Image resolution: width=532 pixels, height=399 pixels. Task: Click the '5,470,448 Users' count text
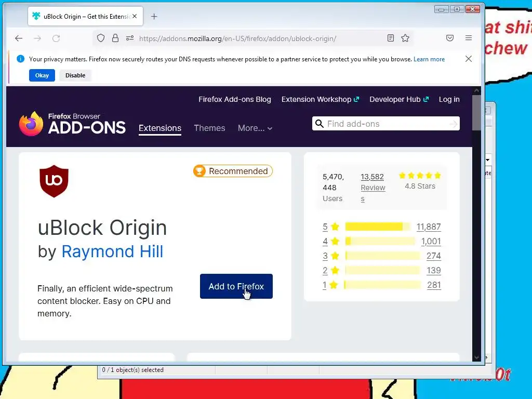(333, 188)
